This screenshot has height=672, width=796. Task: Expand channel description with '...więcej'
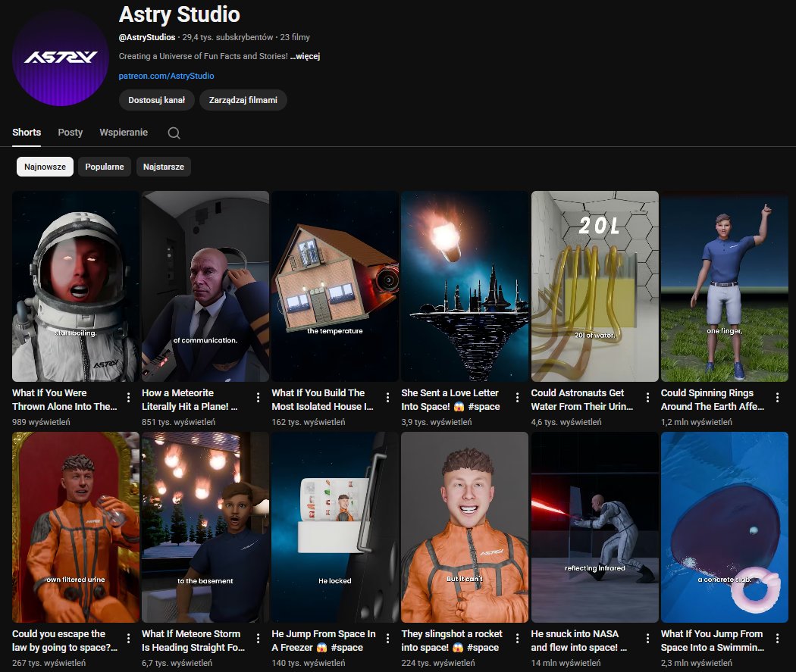305,56
